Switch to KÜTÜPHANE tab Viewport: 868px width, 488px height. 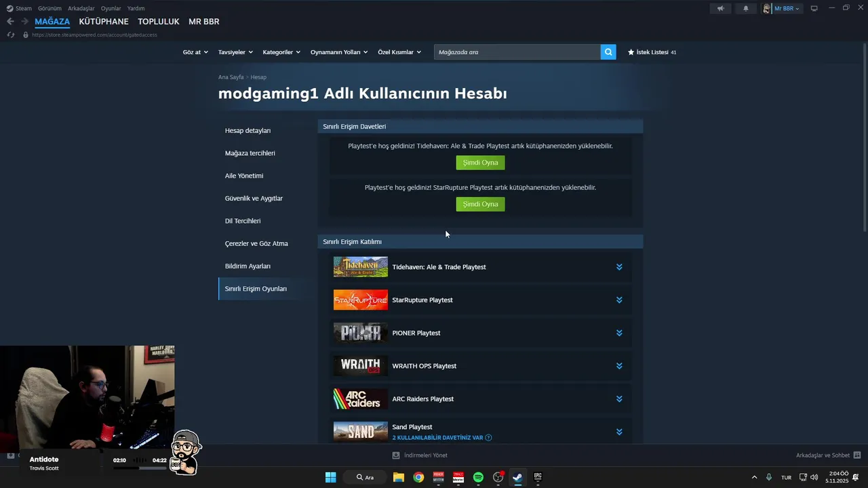(x=104, y=22)
